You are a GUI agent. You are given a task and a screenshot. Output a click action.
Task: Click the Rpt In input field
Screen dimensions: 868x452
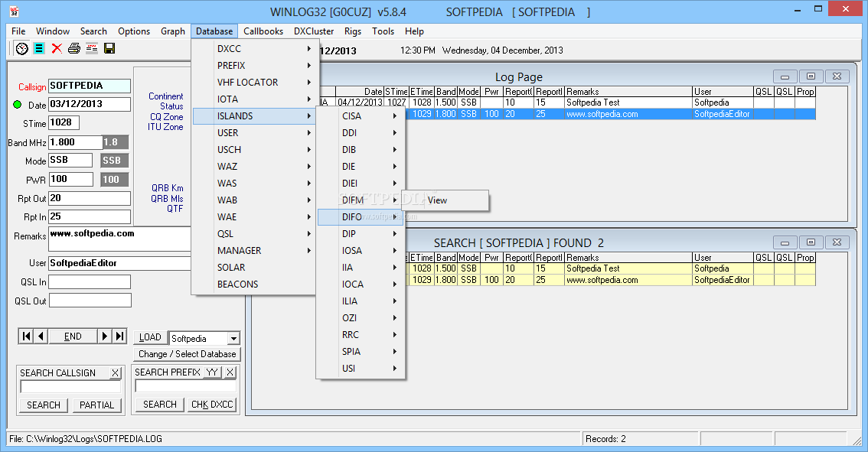click(89, 217)
